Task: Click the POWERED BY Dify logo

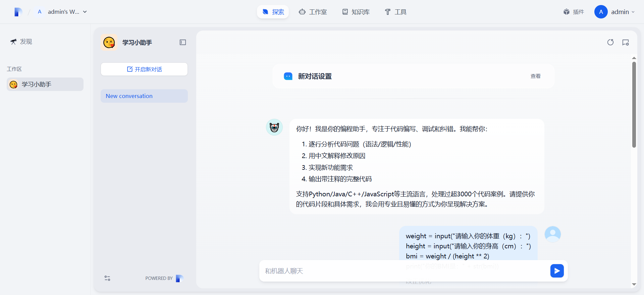Action: pos(179,278)
